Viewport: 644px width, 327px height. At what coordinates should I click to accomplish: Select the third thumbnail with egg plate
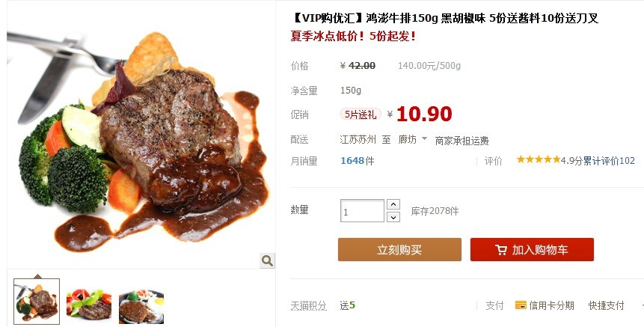pos(141,307)
